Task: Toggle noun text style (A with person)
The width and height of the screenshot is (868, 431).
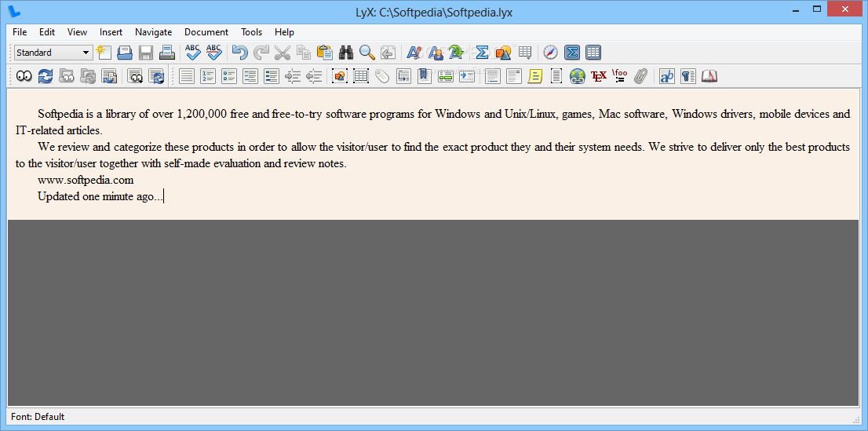Action: point(435,53)
